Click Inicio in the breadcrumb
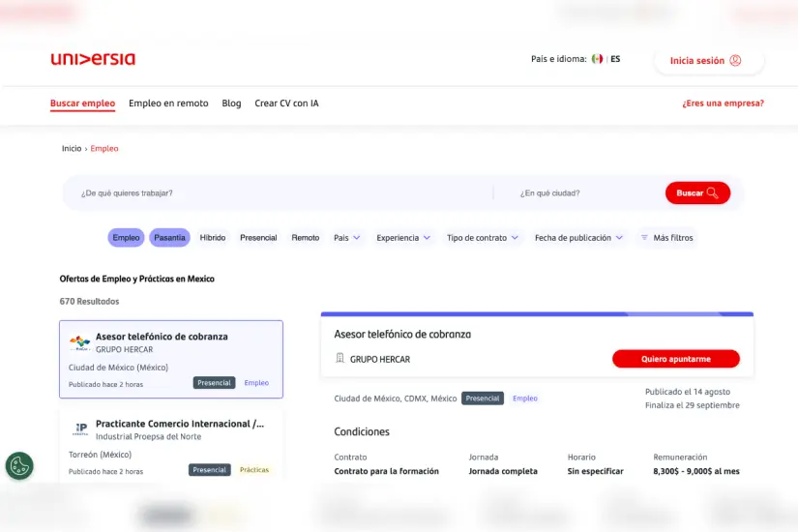 72,149
